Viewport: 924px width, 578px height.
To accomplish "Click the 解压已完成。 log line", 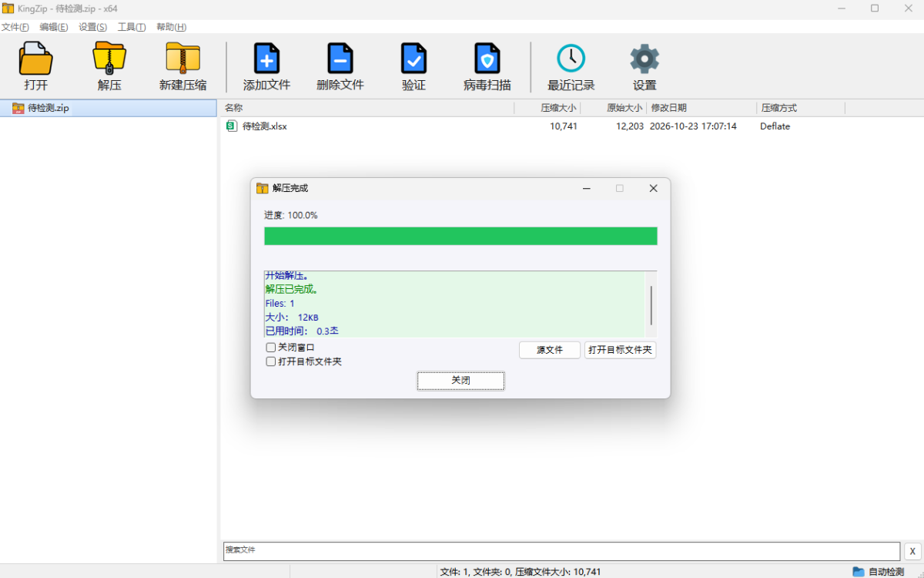I will (292, 290).
